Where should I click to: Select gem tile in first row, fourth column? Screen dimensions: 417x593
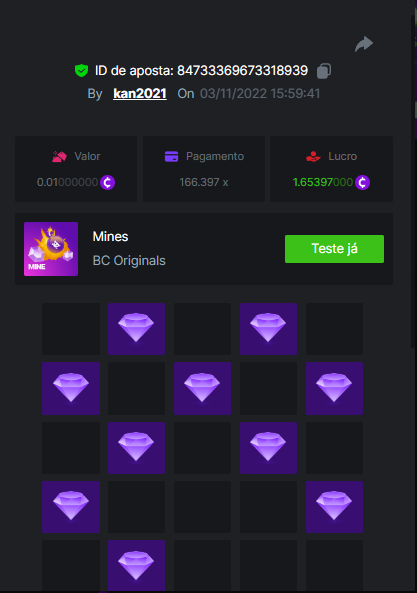(268, 329)
